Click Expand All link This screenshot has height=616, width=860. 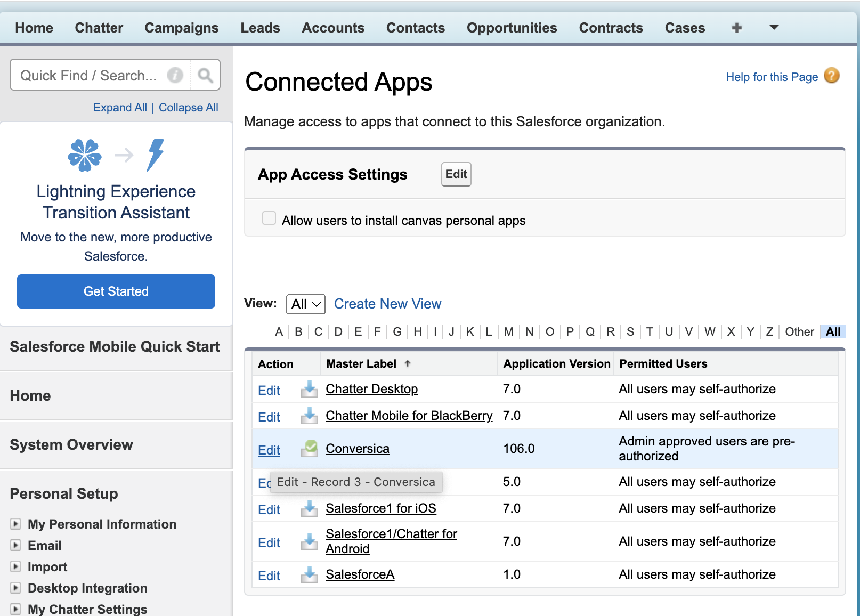tap(120, 108)
